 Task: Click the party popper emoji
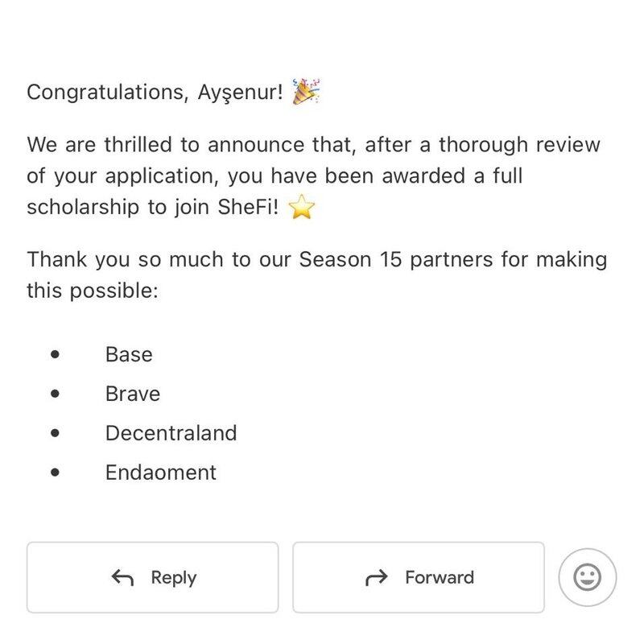[306, 92]
